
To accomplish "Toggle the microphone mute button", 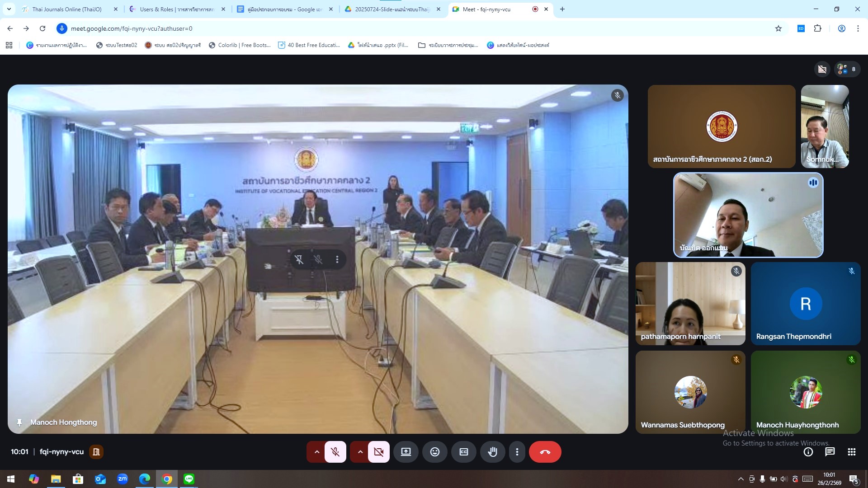I will tap(335, 452).
